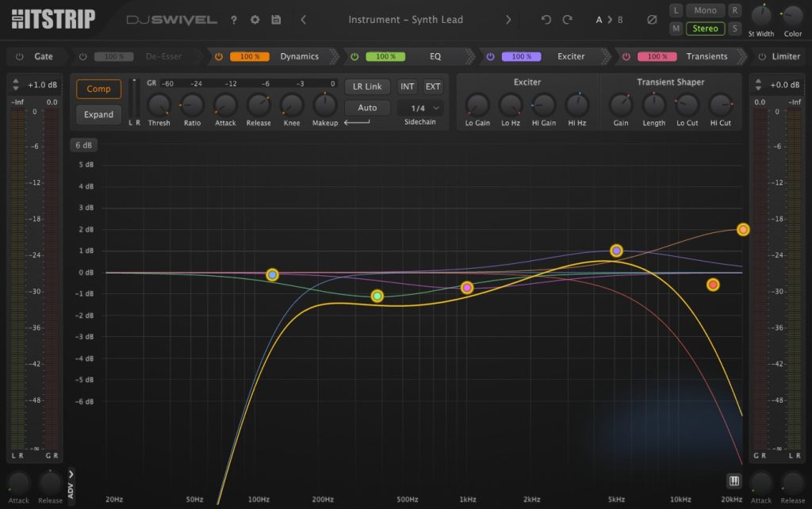Switch to the EQ module tab
The image size is (812, 509).
coord(435,56)
